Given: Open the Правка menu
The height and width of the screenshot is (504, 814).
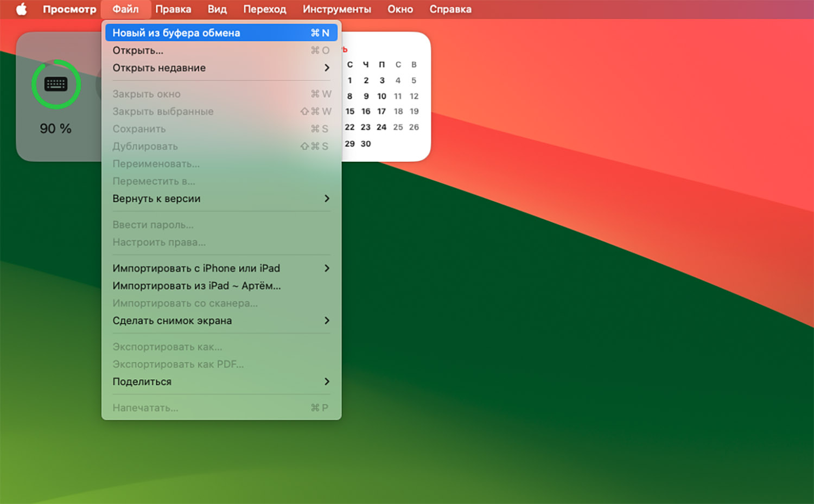Looking at the screenshot, I should coord(173,9).
